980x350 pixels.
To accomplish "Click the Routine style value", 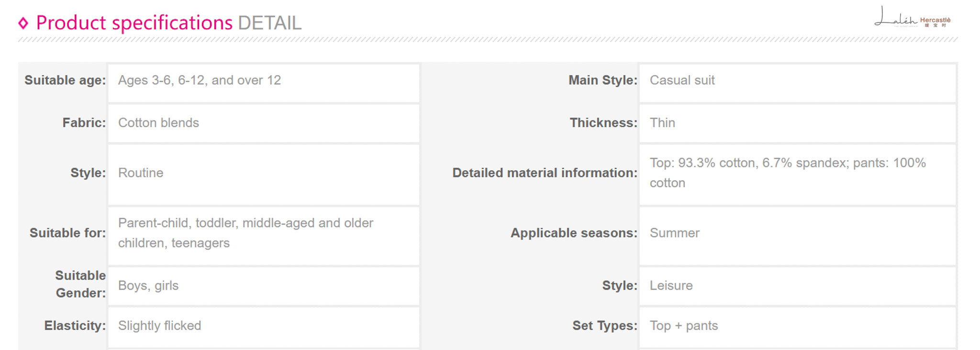I will (x=141, y=173).
